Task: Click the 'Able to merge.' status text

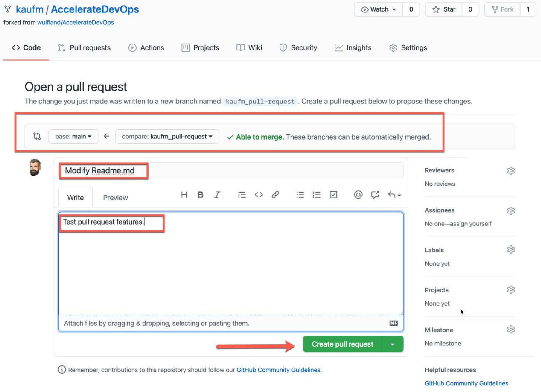Action: (x=260, y=137)
